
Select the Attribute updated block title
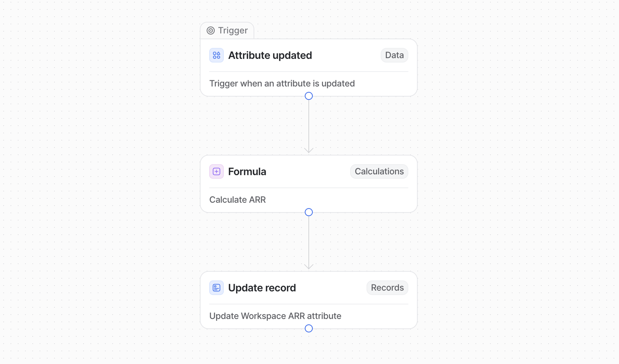[270, 55]
